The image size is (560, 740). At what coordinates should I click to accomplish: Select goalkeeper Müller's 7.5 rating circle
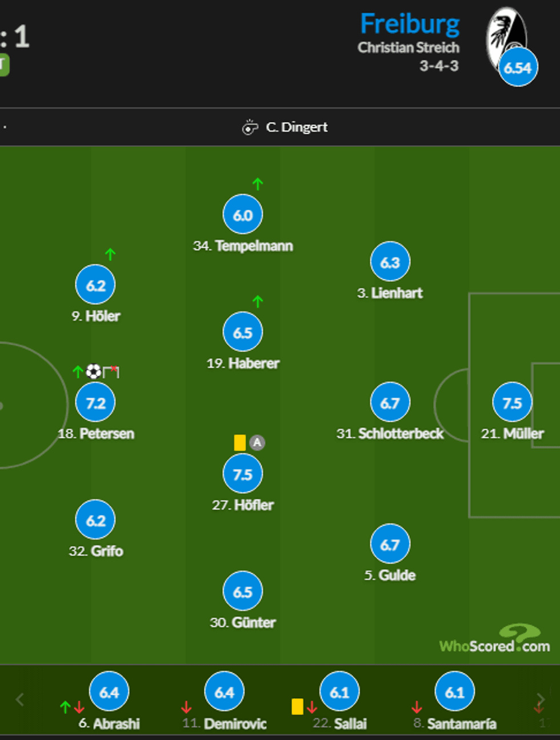tap(512, 403)
